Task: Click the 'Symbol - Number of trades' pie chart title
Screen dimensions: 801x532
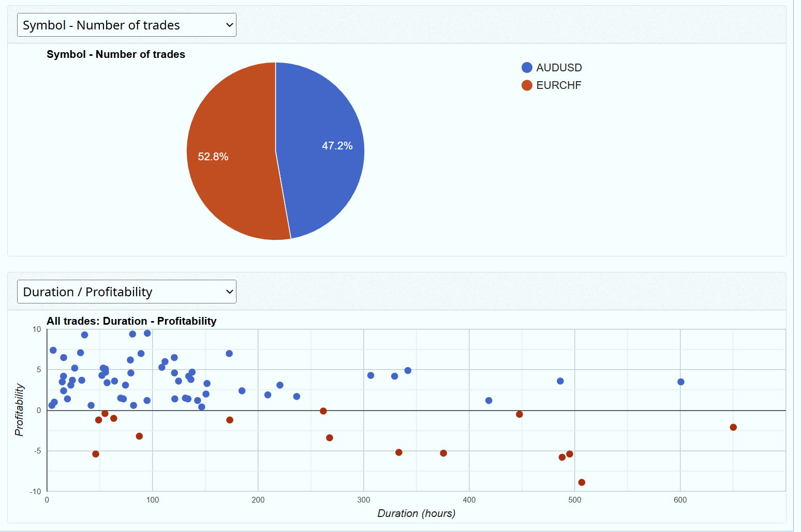Action: point(116,54)
